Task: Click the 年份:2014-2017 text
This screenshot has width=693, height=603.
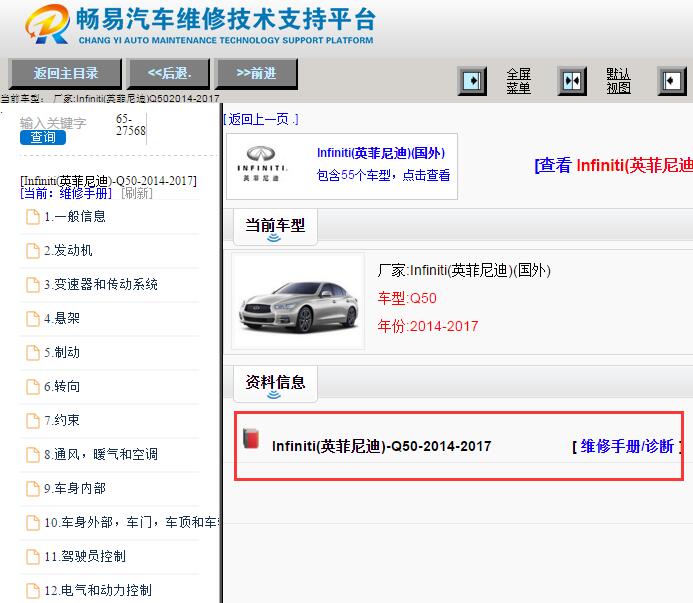Action: (x=428, y=326)
